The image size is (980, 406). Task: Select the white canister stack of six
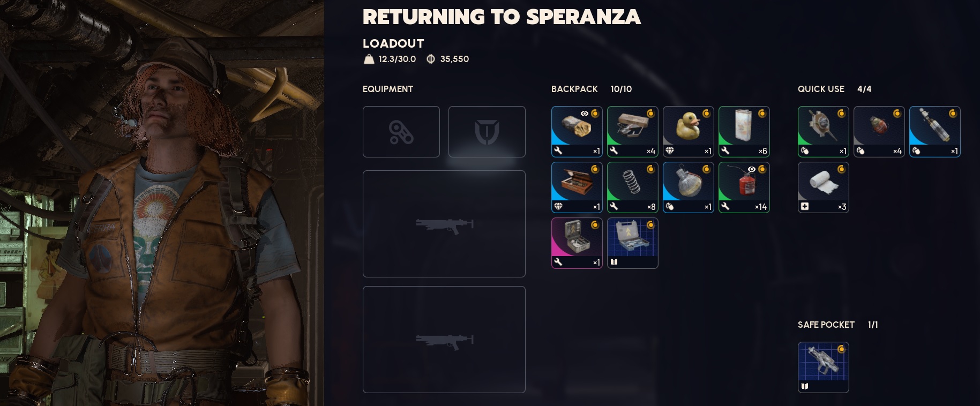pos(744,132)
